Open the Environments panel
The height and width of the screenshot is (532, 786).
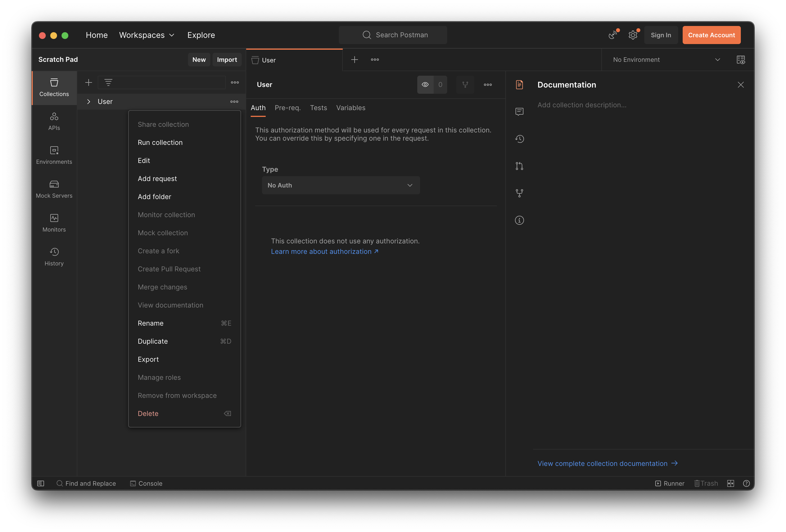pyautogui.click(x=54, y=155)
